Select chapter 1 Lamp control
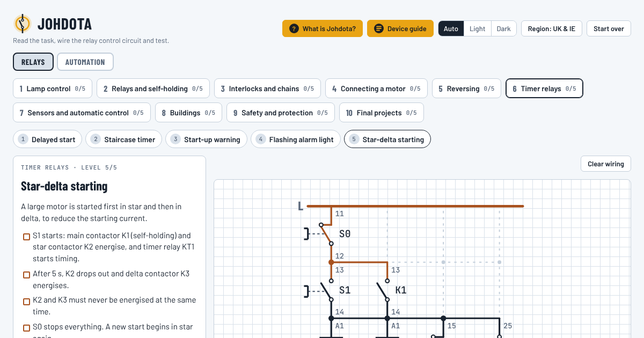The image size is (644, 338). (x=53, y=89)
